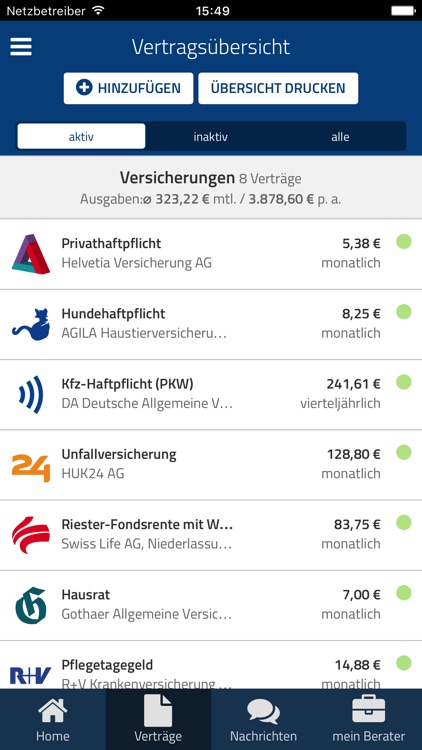Tap the orange HUK24 logo
This screenshot has height=750, width=422.
(x=31, y=468)
